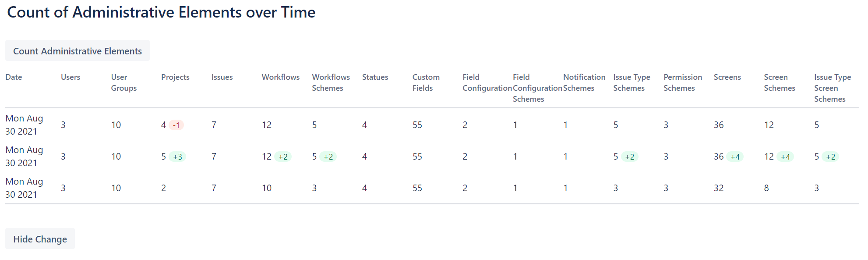Click the Users column header
The width and height of the screenshot is (868, 260).
(x=71, y=77)
